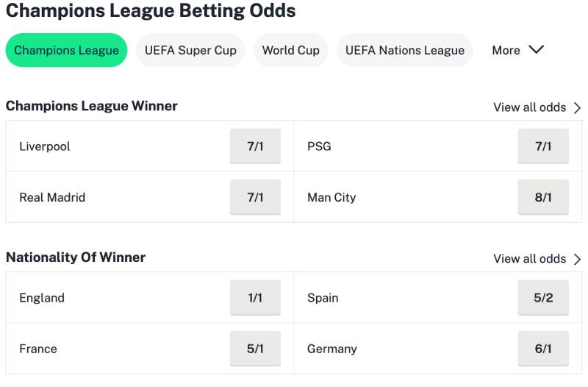
Task: Choose France 5/1 odds
Action: pyautogui.click(x=255, y=349)
